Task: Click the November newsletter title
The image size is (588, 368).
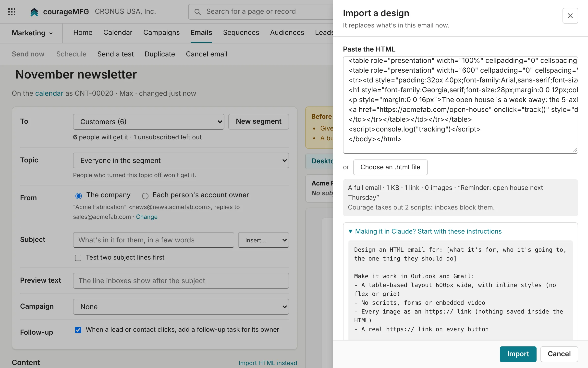Action: pos(76,74)
